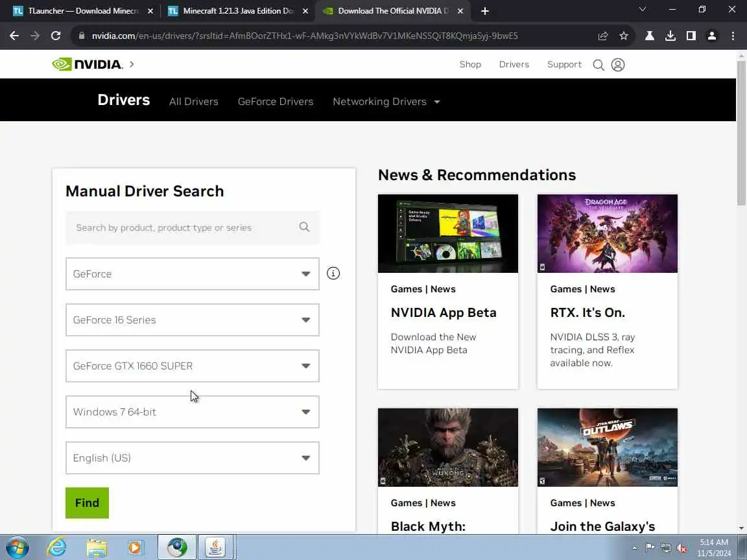Screen dimensions: 747x560
Task: Open a new browser tab
Action: tap(484, 11)
